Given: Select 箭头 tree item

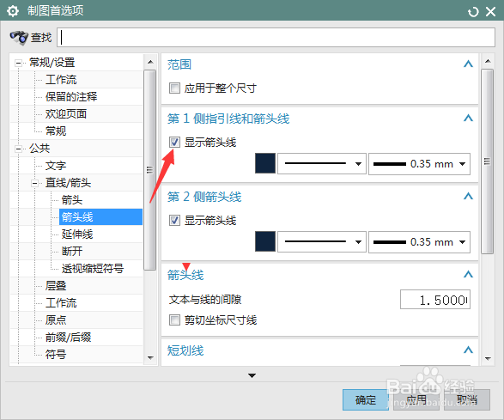Looking at the screenshot, I should click(x=72, y=200).
